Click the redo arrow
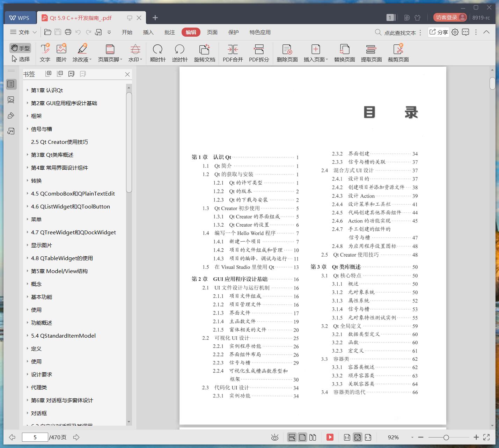Image resolution: width=499 pixels, height=448 pixels. point(88,32)
